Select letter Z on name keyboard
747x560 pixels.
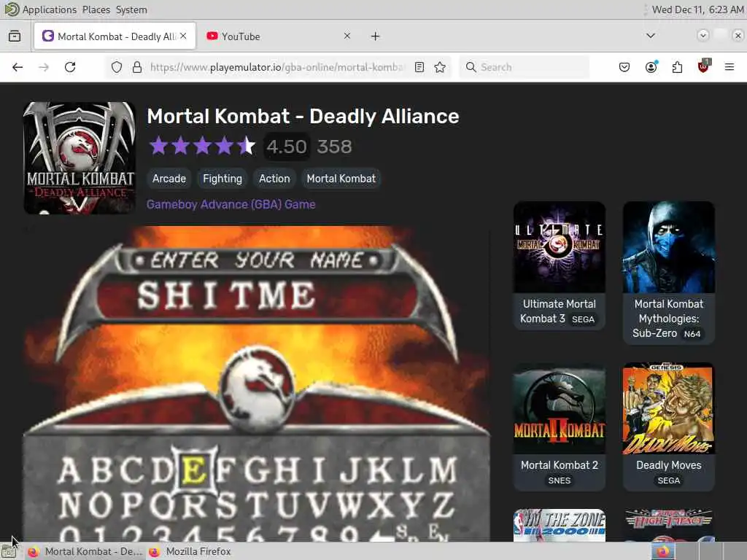pyautogui.click(x=443, y=505)
